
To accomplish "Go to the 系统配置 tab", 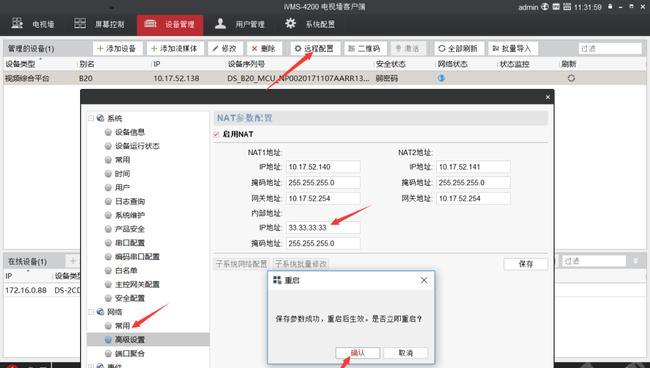I will (x=310, y=24).
